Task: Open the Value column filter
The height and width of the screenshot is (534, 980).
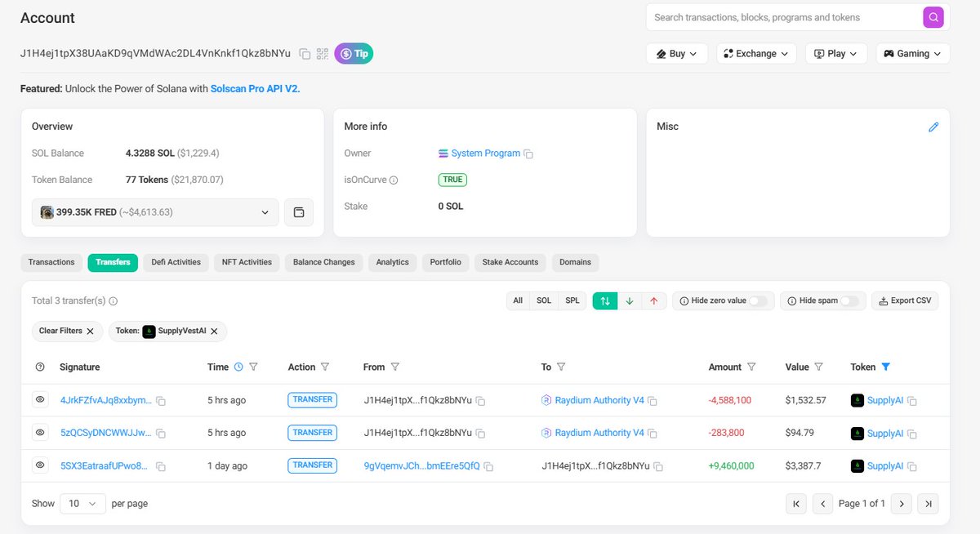Action: 819,367
